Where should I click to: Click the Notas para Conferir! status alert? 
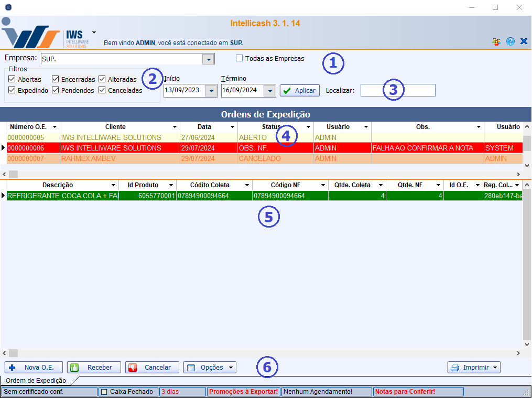pos(418,392)
